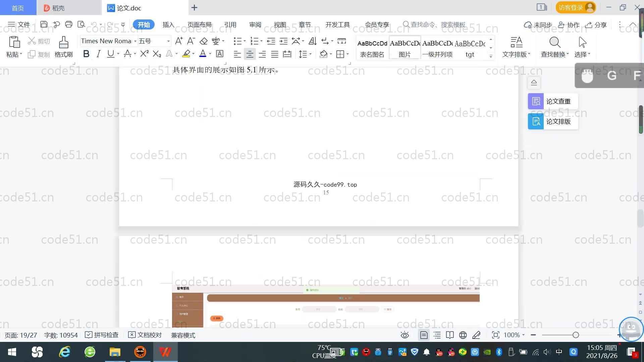Click the zoom slider handle
644x362 pixels.
pyautogui.click(x=576, y=335)
